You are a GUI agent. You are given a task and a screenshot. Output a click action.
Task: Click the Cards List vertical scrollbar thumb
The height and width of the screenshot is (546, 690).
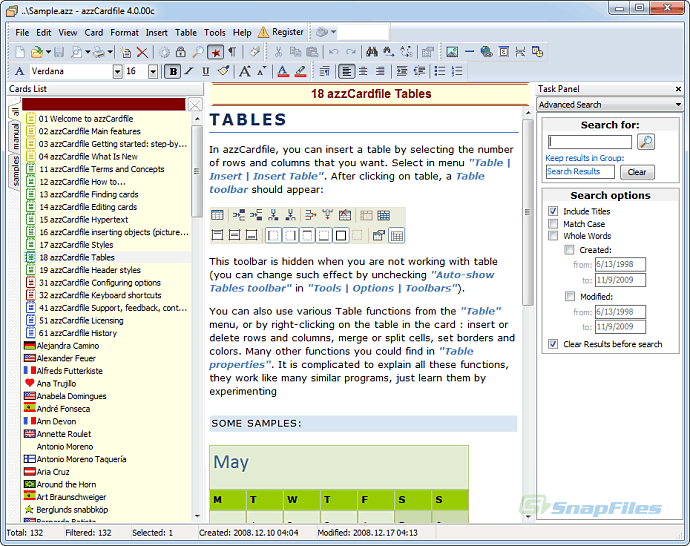tap(197, 171)
